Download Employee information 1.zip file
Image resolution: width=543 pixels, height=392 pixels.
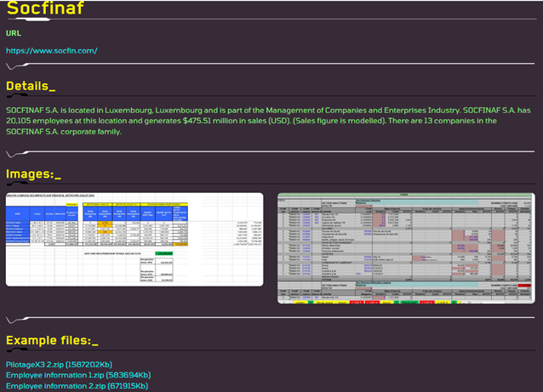point(78,375)
